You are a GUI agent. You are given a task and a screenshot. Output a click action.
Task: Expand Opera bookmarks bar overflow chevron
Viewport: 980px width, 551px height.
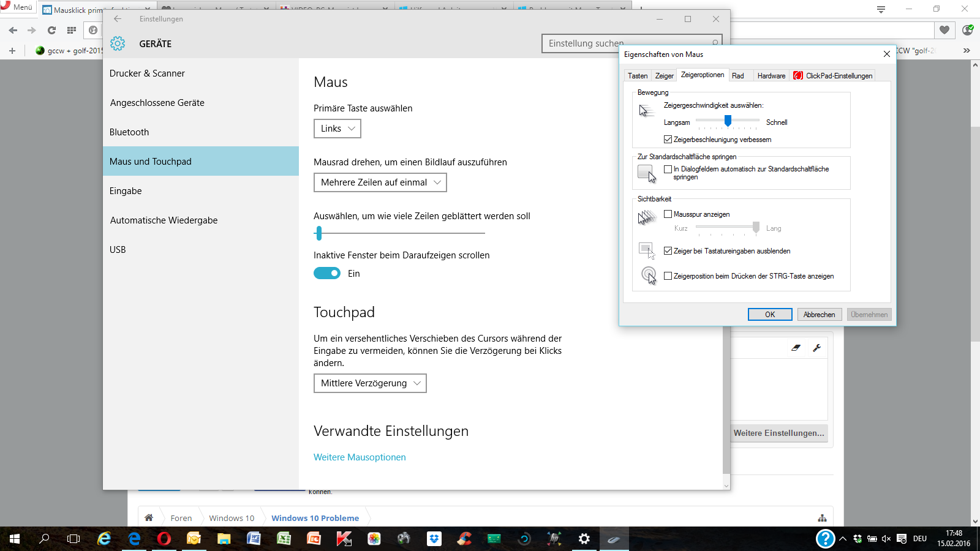click(967, 50)
